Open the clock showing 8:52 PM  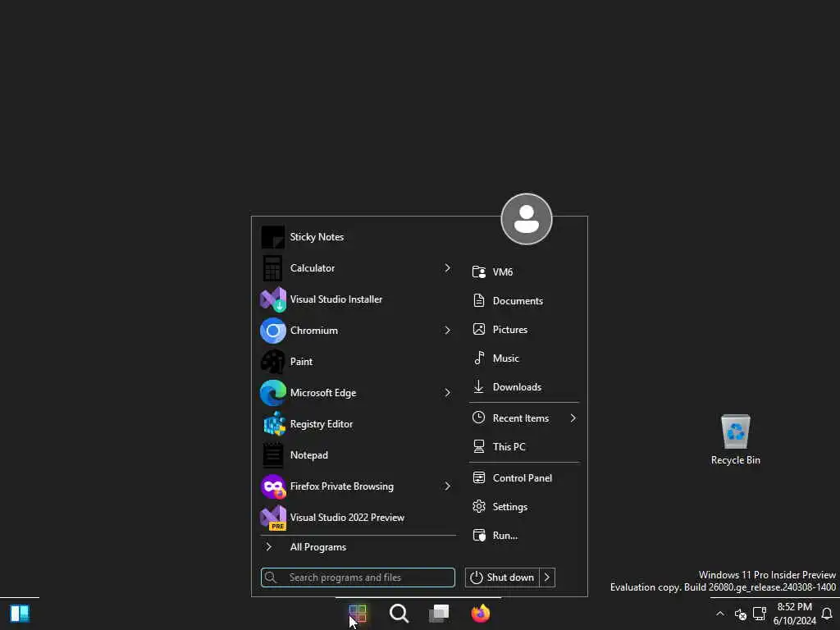tap(794, 614)
